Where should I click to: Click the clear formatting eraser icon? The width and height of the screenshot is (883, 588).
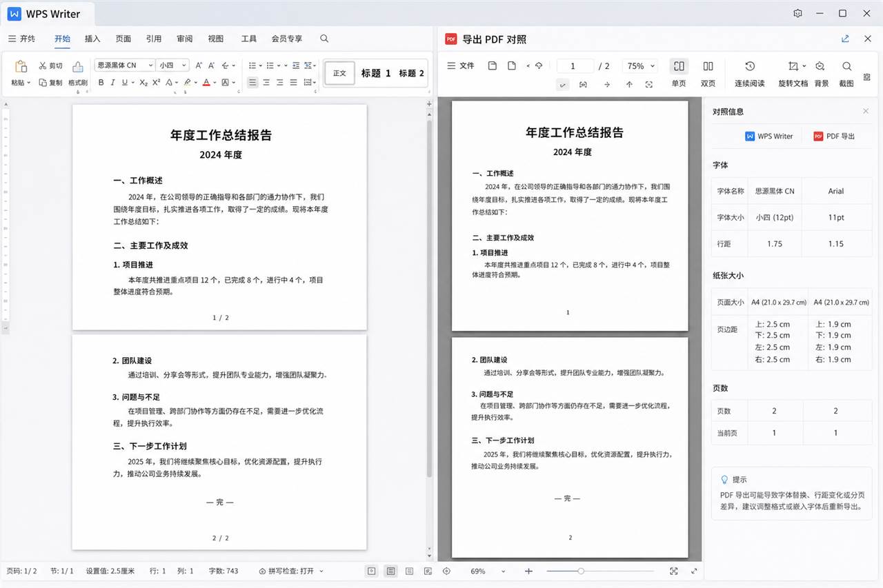pyautogui.click(x=225, y=65)
